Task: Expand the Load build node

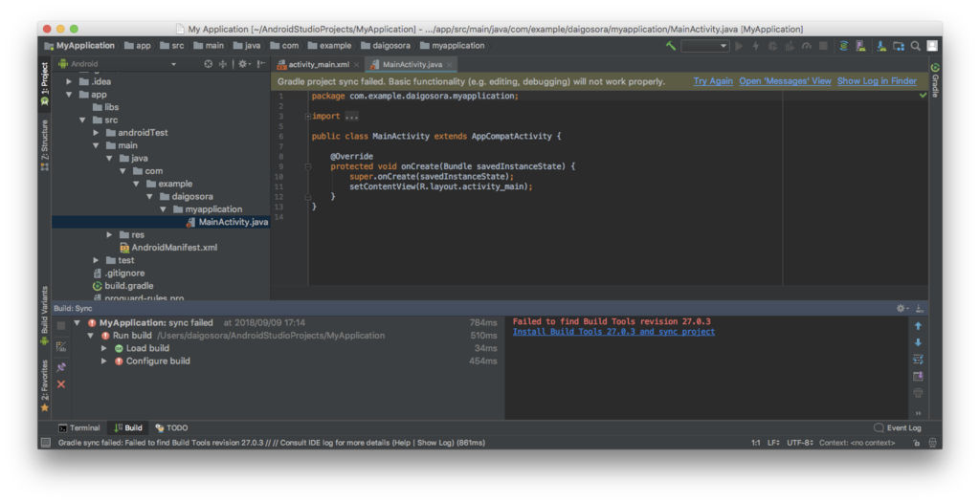Action: (104, 348)
